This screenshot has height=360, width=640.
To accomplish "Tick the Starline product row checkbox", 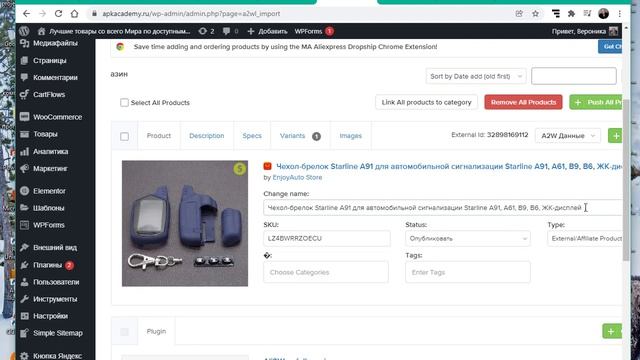I will [x=124, y=136].
